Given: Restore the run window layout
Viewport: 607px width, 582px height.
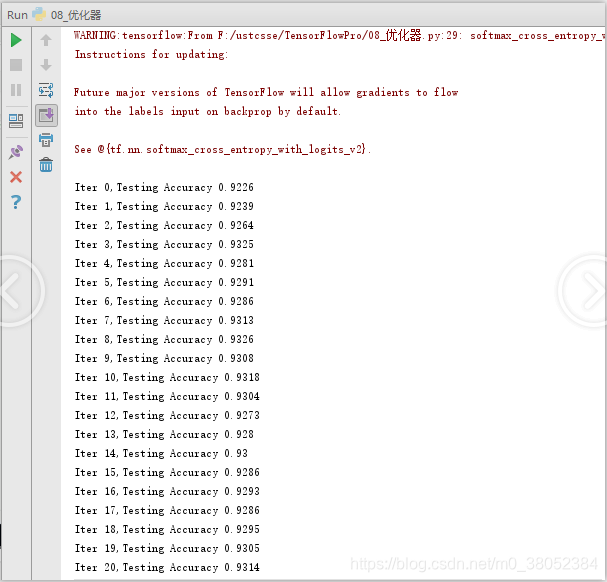Looking at the screenshot, I should pos(16,121).
